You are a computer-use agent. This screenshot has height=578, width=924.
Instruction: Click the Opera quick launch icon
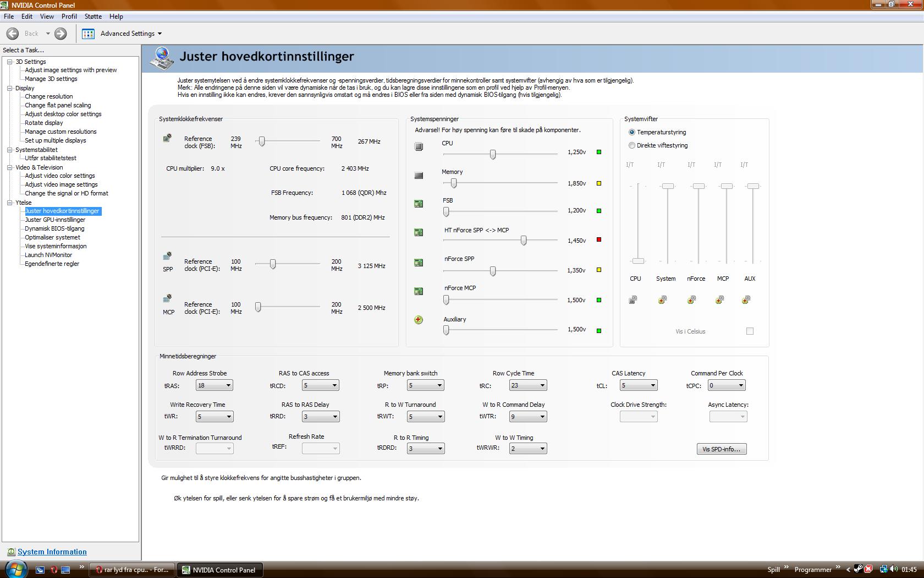tap(54, 570)
